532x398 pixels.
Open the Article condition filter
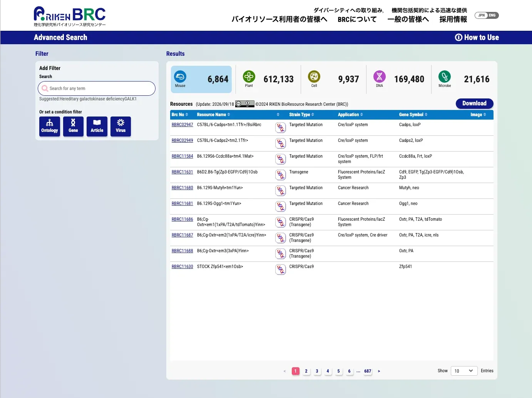tap(97, 127)
